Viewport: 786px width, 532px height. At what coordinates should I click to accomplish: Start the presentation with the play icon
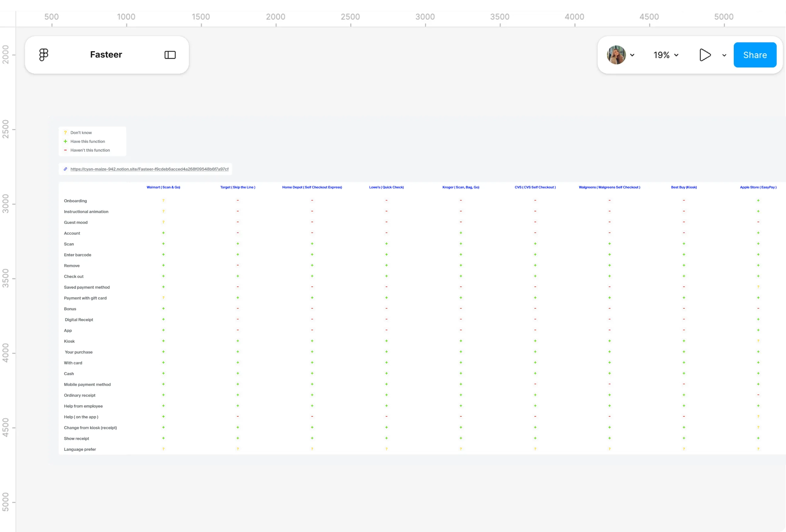(x=705, y=55)
